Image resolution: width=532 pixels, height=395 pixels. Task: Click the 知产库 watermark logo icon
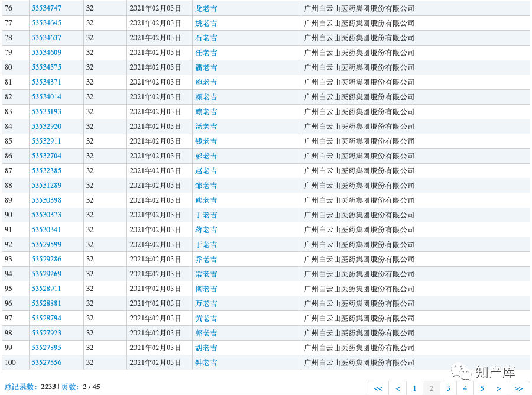[x=462, y=371]
